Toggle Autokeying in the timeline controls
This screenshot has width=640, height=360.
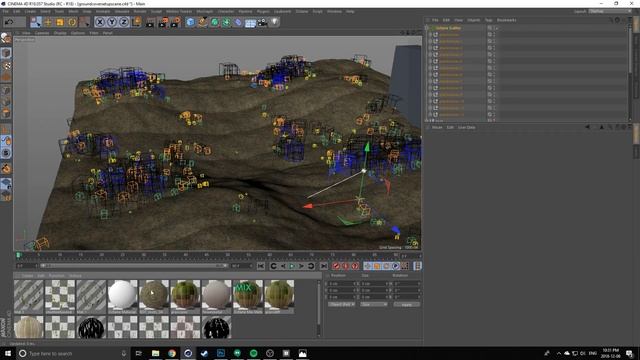click(345, 266)
